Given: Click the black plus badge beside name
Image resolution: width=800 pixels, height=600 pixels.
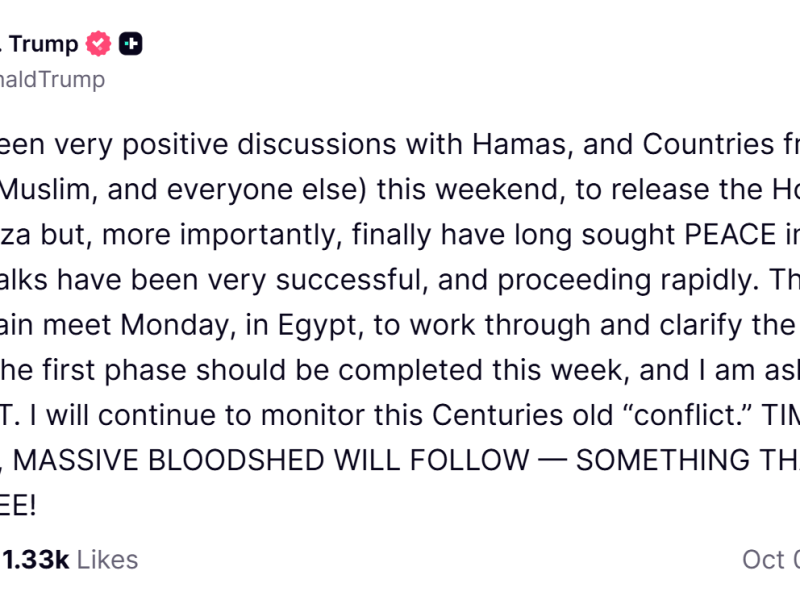Looking at the screenshot, I should (x=131, y=44).
